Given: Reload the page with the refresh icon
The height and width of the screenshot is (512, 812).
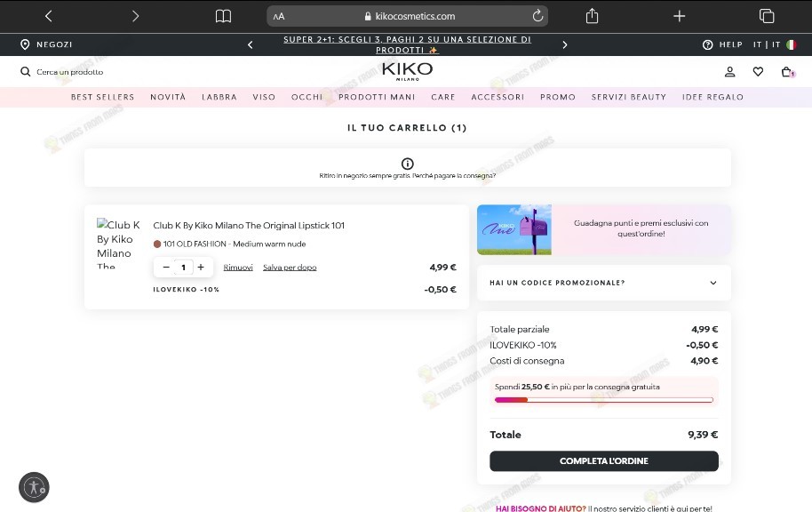Looking at the screenshot, I should coord(537,15).
